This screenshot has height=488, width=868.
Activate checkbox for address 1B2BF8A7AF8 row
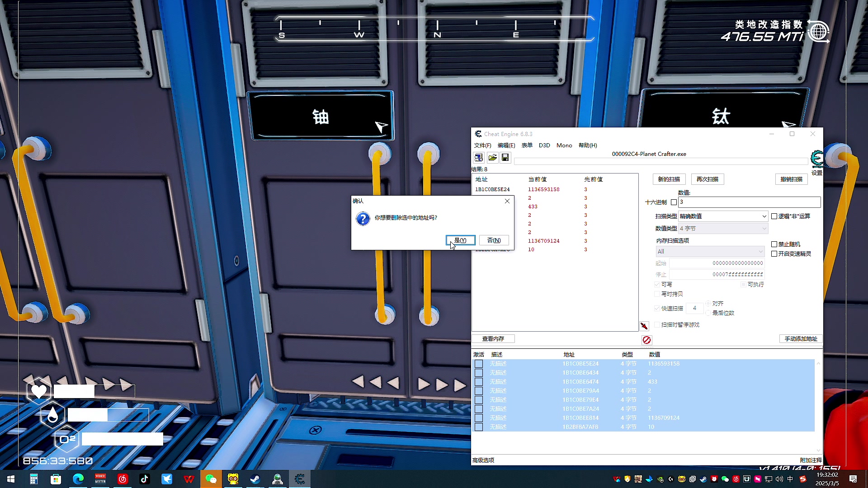click(479, 427)
